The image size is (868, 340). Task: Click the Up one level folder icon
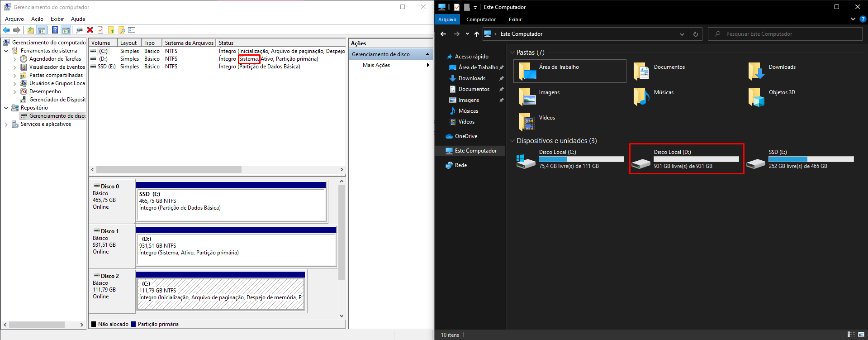(x=30, y=30)
